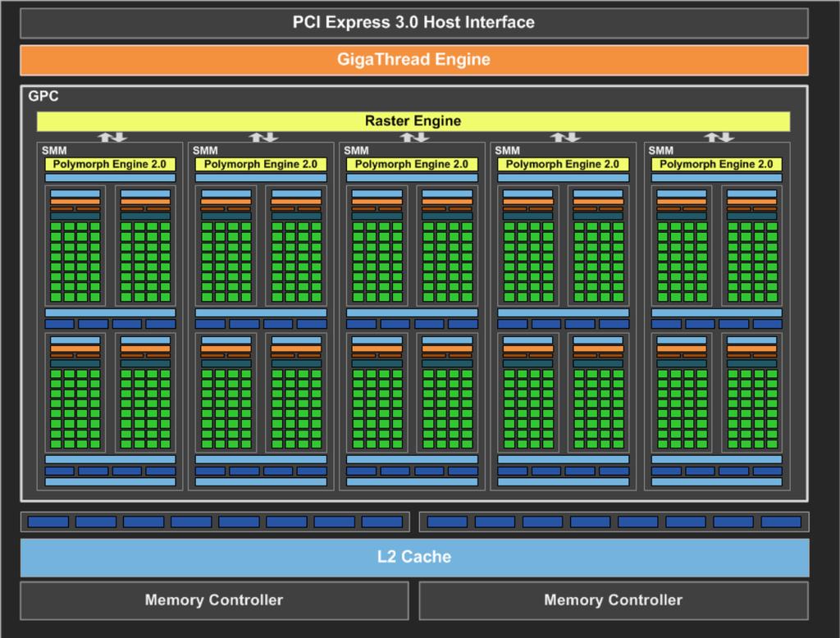Click the GPC label
This screenshot has width=840, height=638.
point(43,96)
